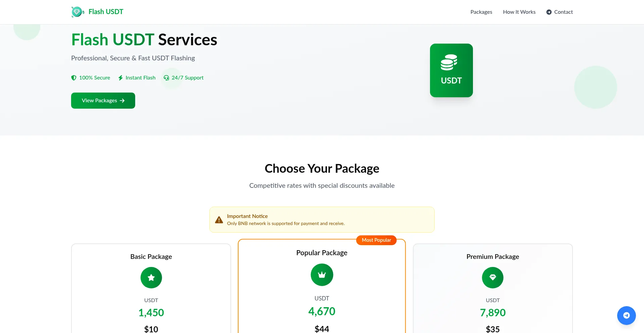Click the warning triangle in Important Notice
The height and width of the screenshot is (333, 644).
pyautogui.click(x=219, y=220)
